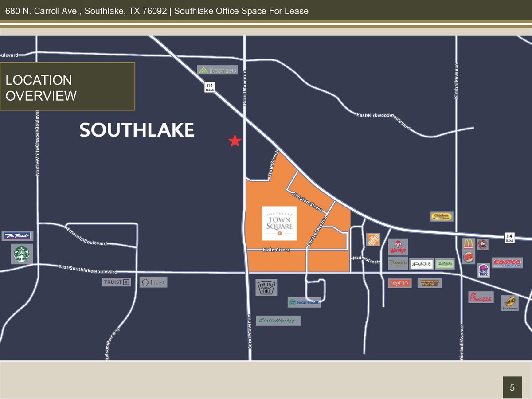Click the Location Overview title box
Viewport: 532px width, 399px height.
point(67,86)
